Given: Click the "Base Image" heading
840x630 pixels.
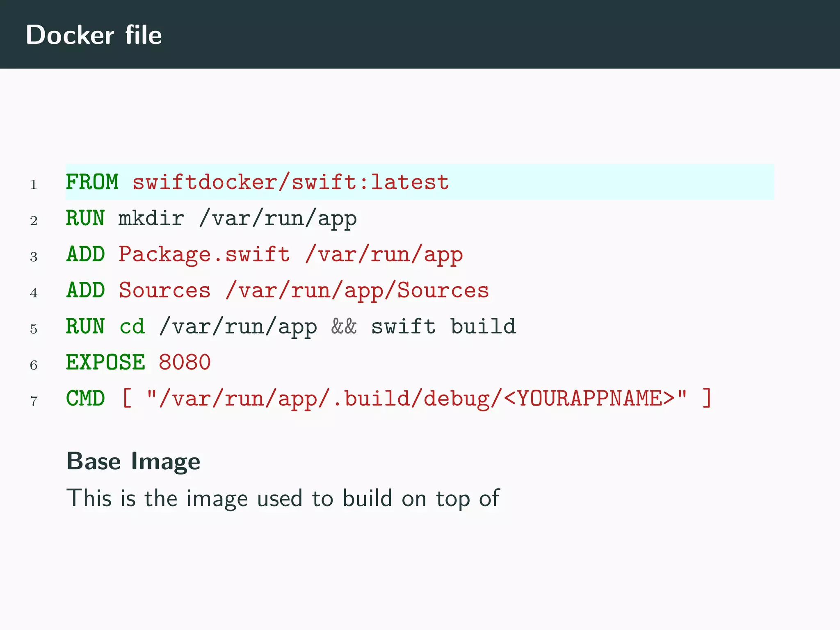Looking at the screenshot, I should click(x=133, y=461).
